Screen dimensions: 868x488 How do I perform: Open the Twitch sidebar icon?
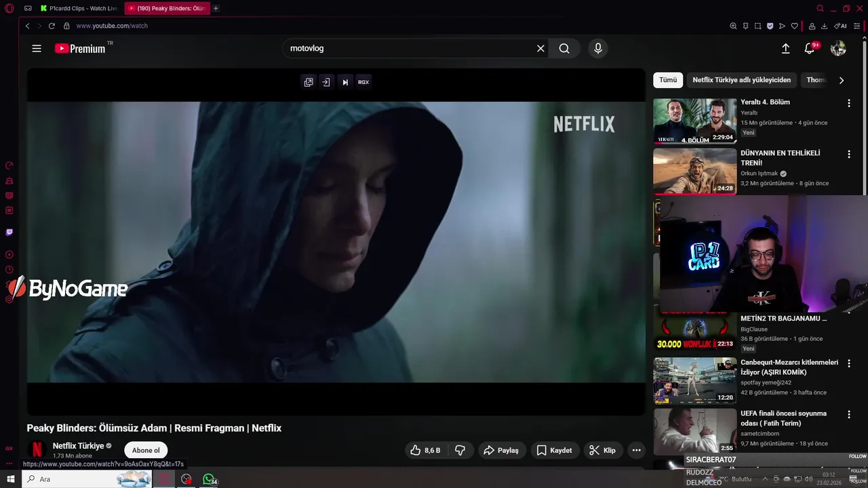[x=9, y=232]
